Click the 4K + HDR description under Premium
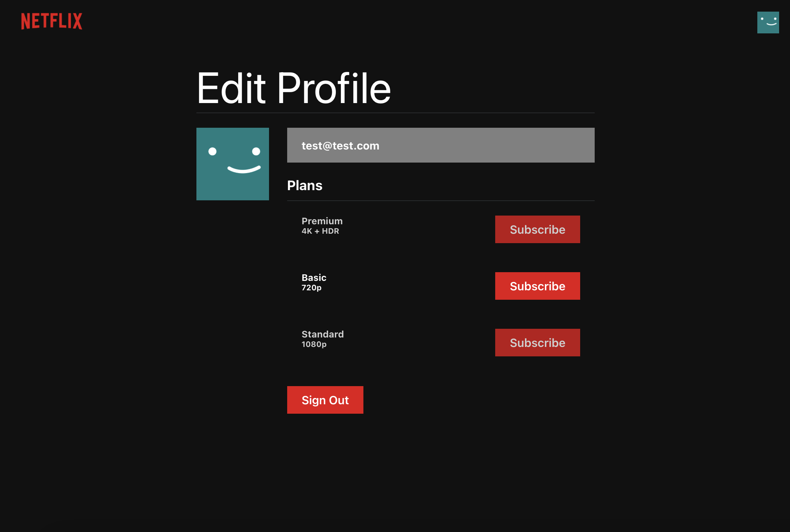 click(320, 230)
